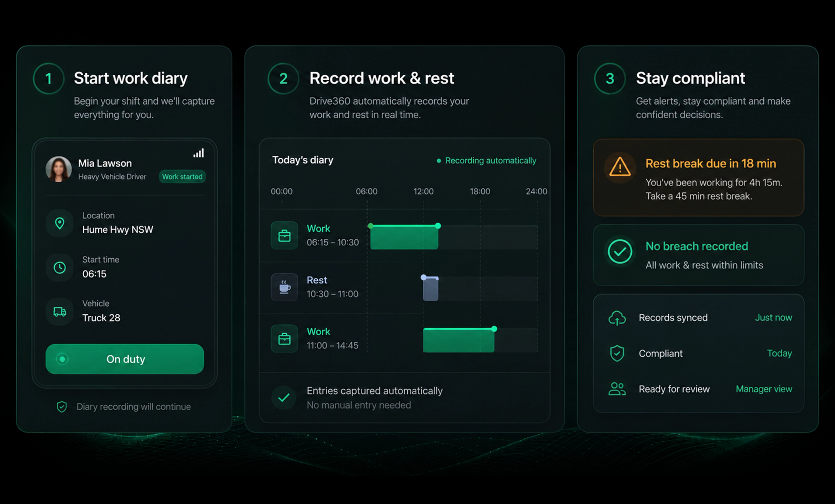Click the Just now sync status
Screen dimensions: 835x504
point(773,318)
